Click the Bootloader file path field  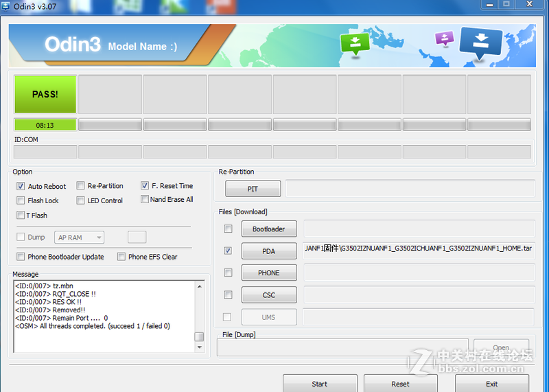pos(419,229)
